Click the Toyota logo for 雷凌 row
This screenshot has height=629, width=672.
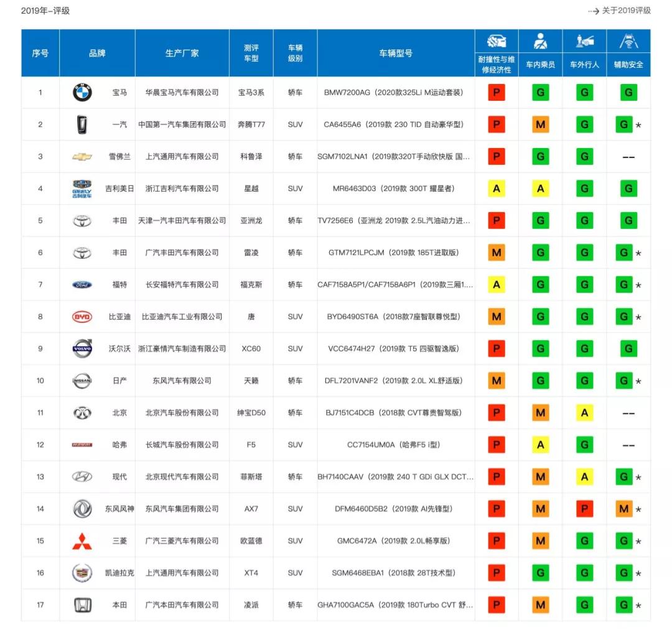point(82,253)
